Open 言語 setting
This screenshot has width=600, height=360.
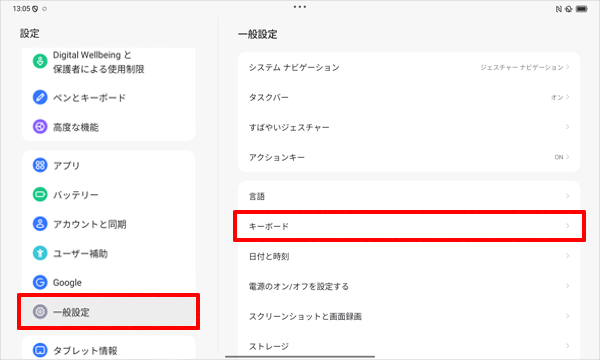pyautogui.click(x=409, y=196)
